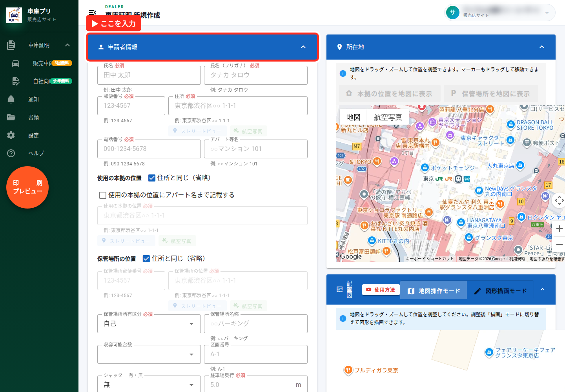Click the ブルディガラ東京 restaurant marker
565x392 pixels.
click(x=348, y=370)
